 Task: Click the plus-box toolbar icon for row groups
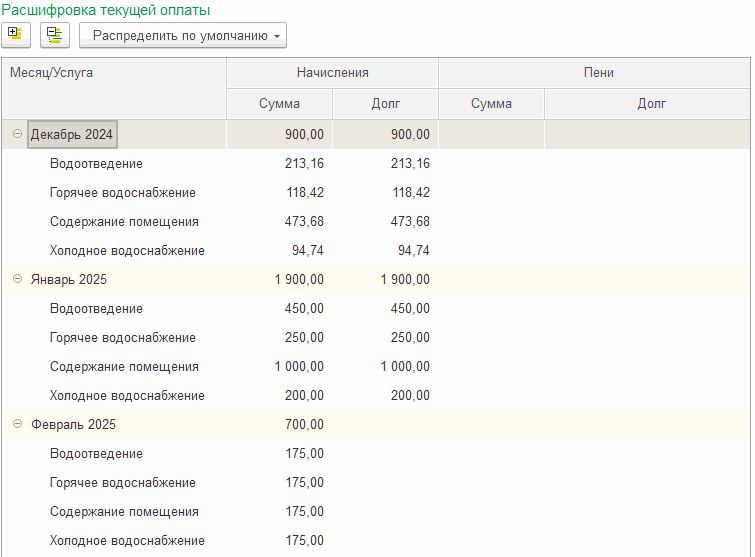coord(14,35)
